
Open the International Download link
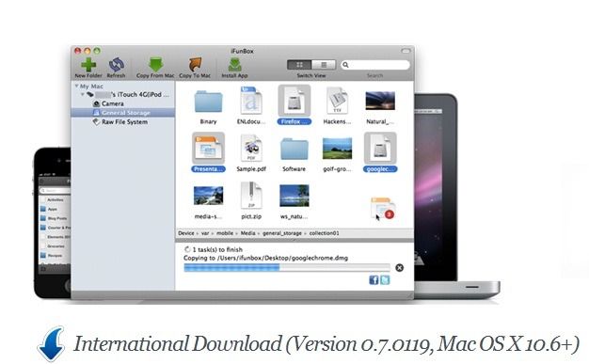tap(326, 344)
